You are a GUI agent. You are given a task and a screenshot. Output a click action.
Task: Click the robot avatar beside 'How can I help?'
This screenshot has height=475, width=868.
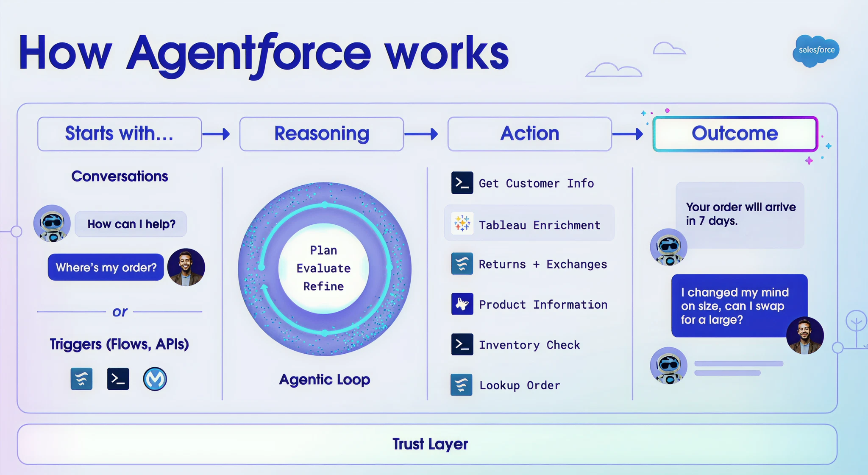coord(52,224)
